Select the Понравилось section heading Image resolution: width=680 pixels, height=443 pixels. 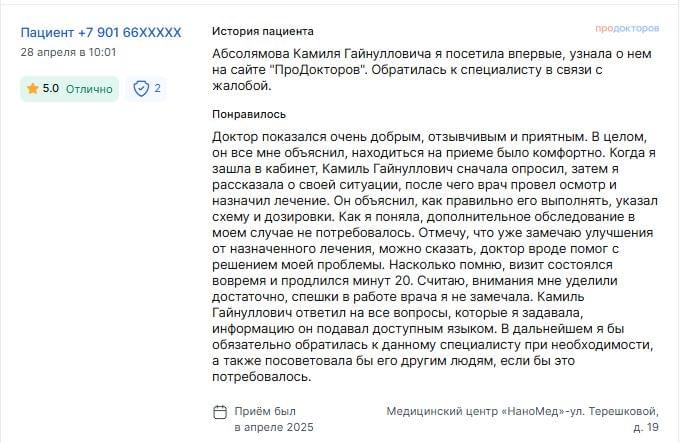coord(249,114)
